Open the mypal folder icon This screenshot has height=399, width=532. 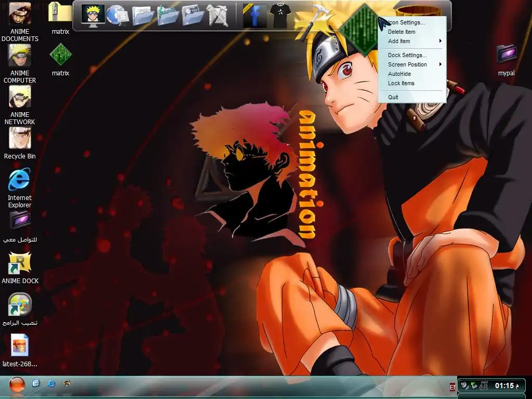506,60
